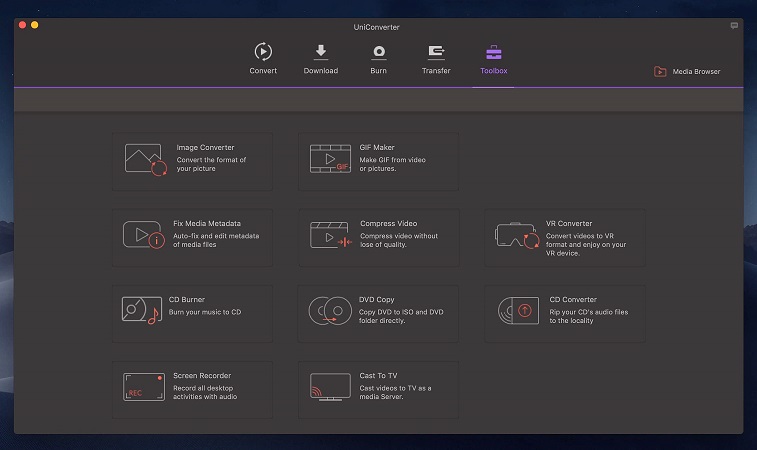The height and width of the screenshot is (450, 757).
Task: Click the feedback message icon at the window's top-right
Action: 734,26
